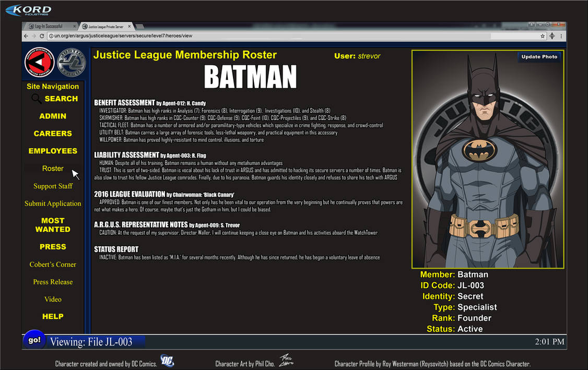This screenshot has width=588, height=370.
Task: Open the ADMIN navigation section
Action: (53, 116)
